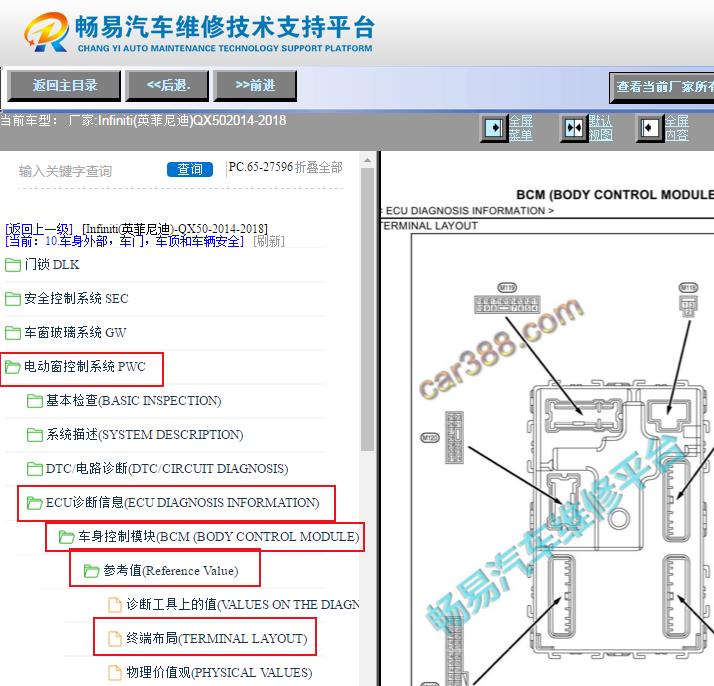Click the PC.65-27596 text
The height and width of the screenshot is (686, 714).
(260, 167)
